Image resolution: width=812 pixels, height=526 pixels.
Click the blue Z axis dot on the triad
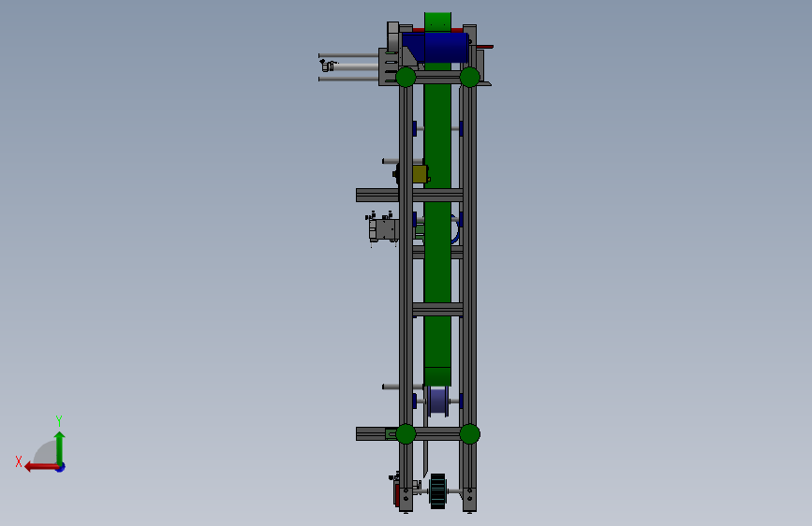pyautogui.click(x=61, y=467)
